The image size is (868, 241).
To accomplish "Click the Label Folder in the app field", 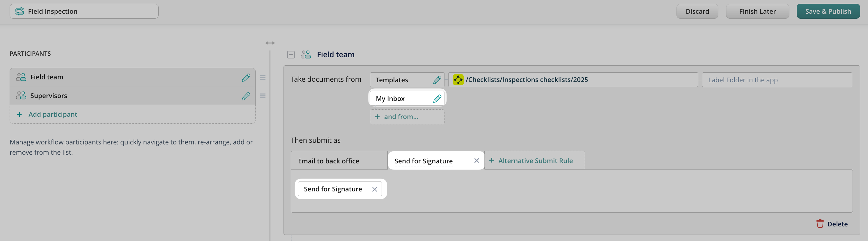I will (x=777, y=80).
